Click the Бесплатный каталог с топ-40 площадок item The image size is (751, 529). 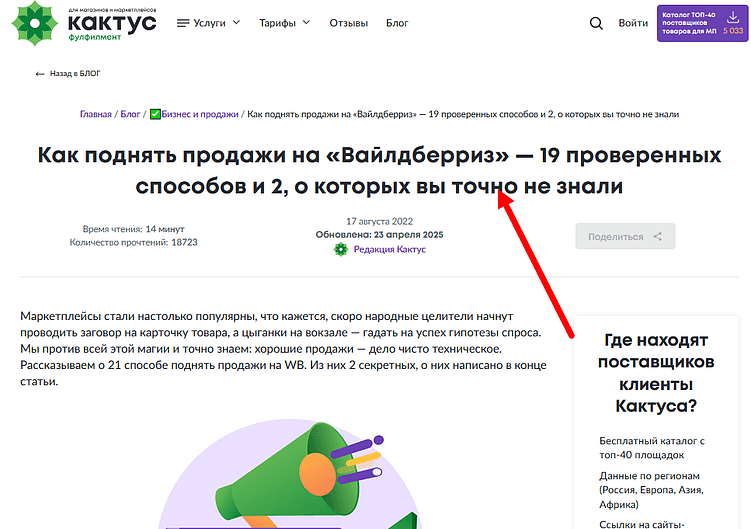coord(652,448)
